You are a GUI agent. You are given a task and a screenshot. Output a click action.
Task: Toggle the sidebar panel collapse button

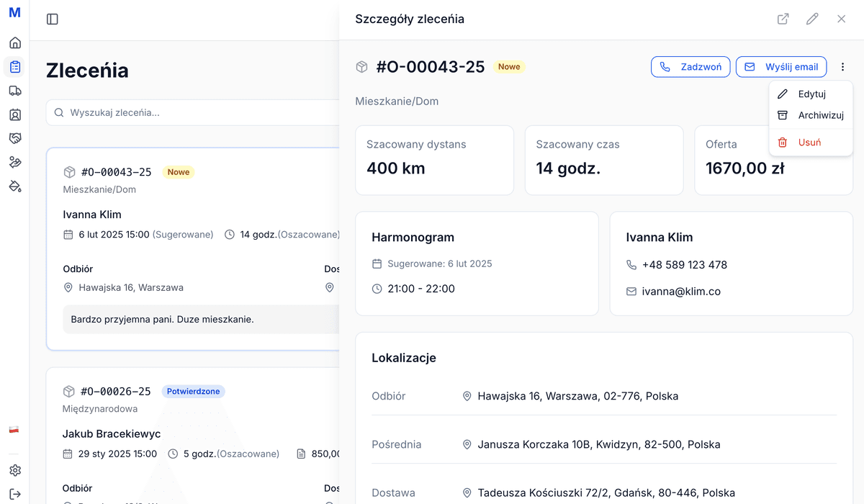tap(53, 19)
